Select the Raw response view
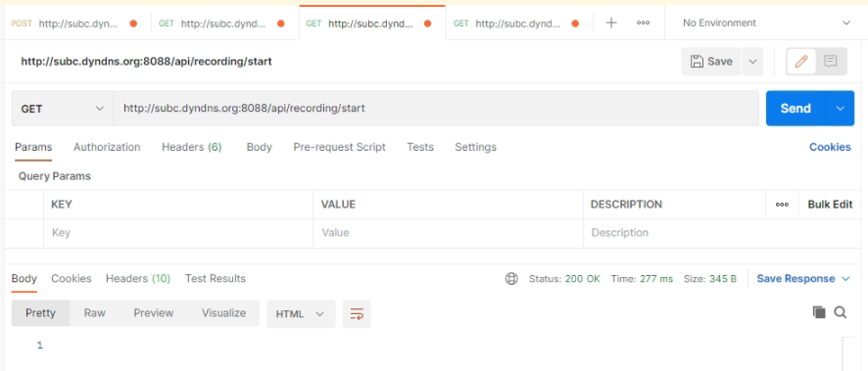The image size is (868, 371). tap(95, 313)
